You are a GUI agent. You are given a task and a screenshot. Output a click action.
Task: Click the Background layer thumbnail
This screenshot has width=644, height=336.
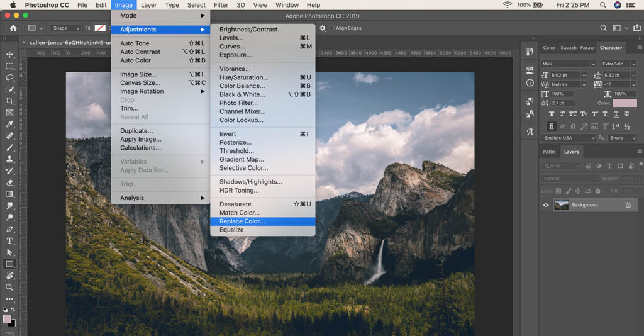point(562,205)
